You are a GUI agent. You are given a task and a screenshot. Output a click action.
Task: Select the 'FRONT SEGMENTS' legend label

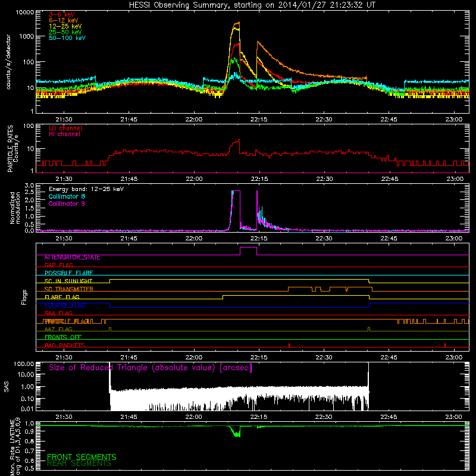pos(82,457)
